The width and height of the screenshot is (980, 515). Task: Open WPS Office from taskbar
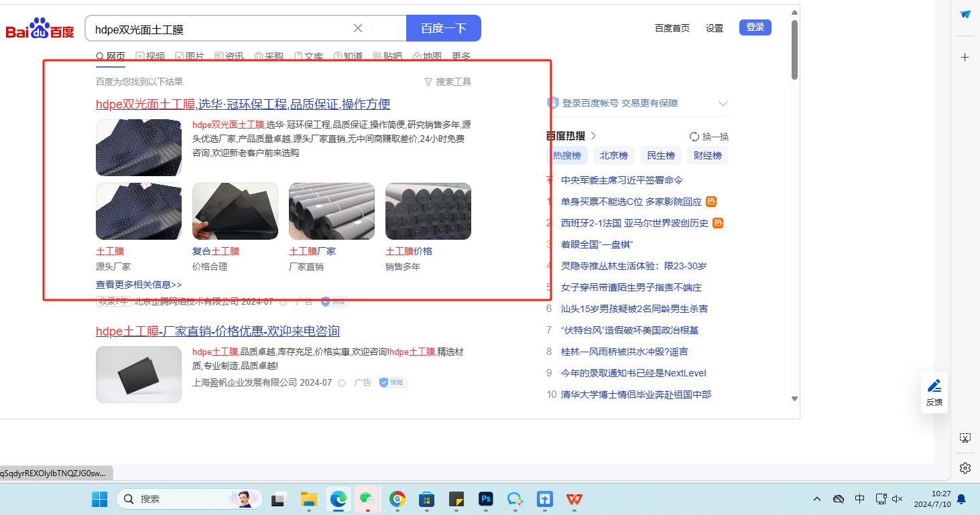(574, 499)
